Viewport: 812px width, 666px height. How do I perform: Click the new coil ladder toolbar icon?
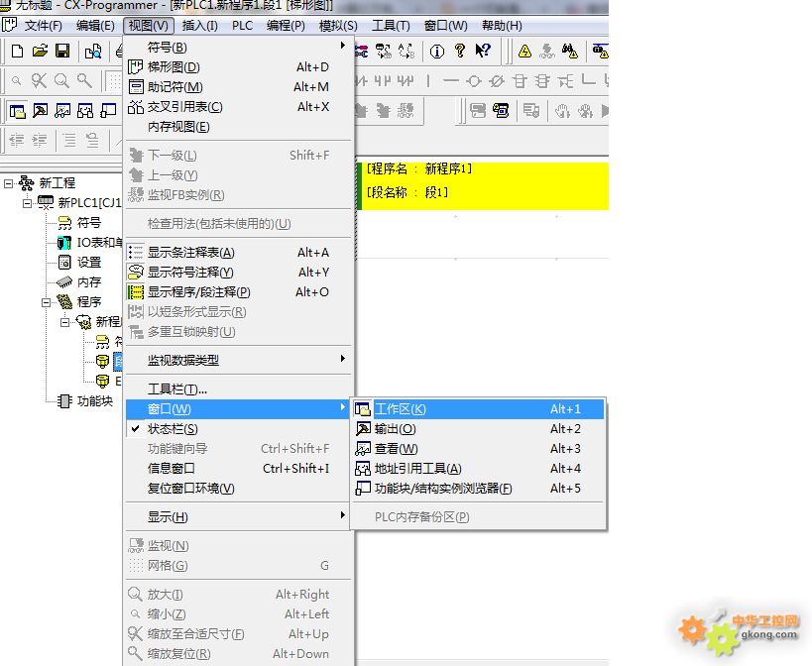(x=474, y=80)
